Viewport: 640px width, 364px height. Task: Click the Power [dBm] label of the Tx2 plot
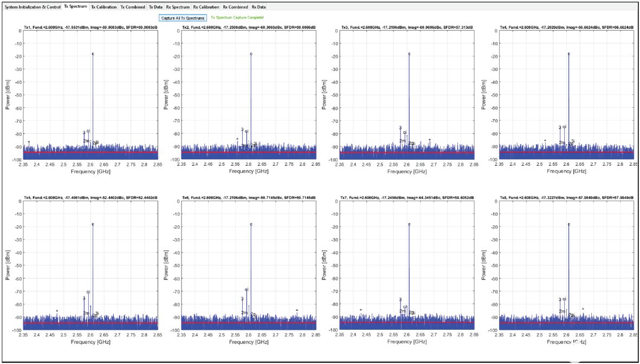pyautogui.click(x=166, y=95)
